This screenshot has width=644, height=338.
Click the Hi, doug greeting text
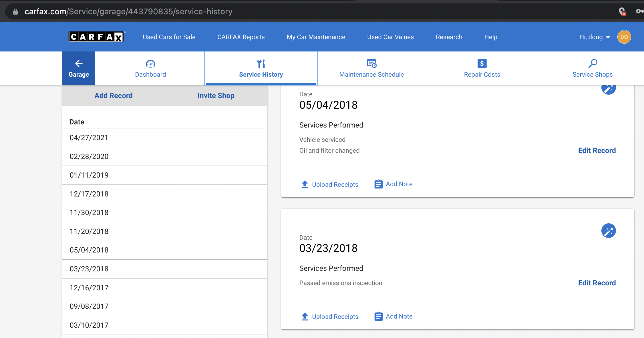coord(591,37)
